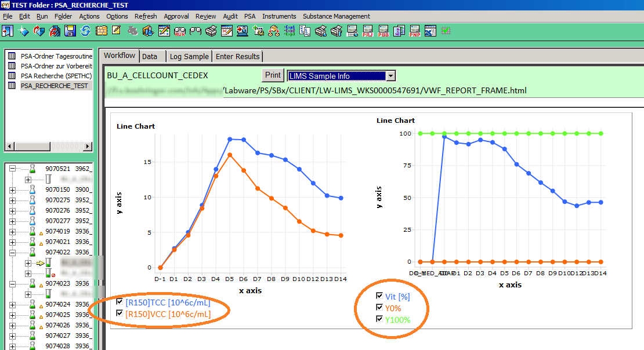Click the Print button
The height and width of the screenshot is (350, 644).
(x=273, y=75)
